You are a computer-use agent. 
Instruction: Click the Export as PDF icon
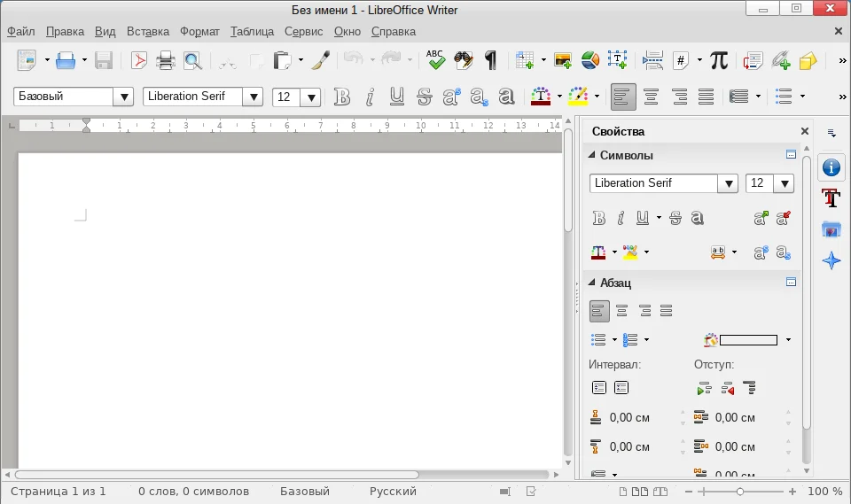[x=139, y=60]
